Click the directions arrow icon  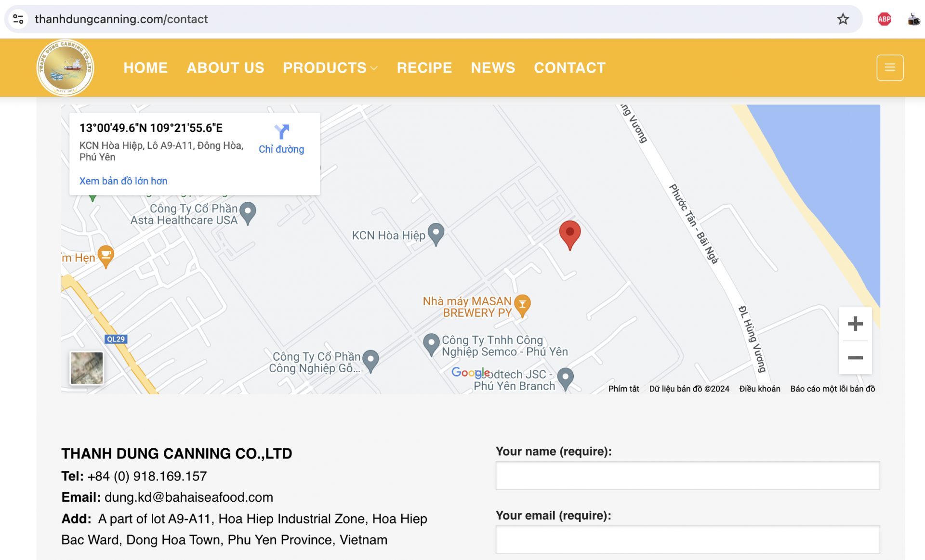coord(282,131)
